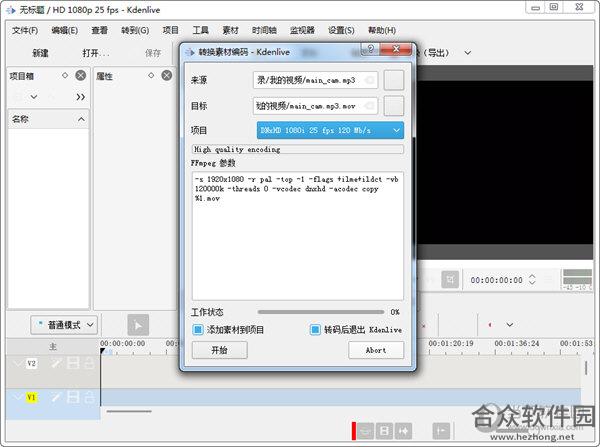Click the 开始 button

tap(220, 350)
